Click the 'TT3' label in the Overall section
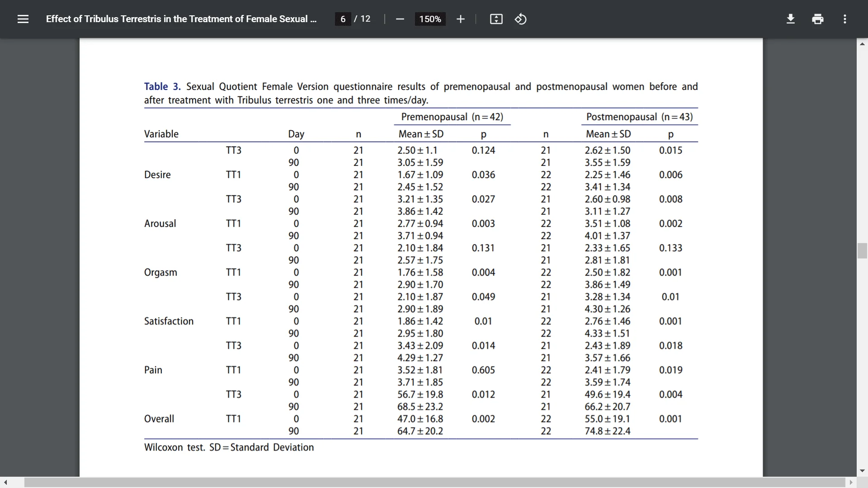The height and width of the screenshot is (488, 868). point(234,394)
